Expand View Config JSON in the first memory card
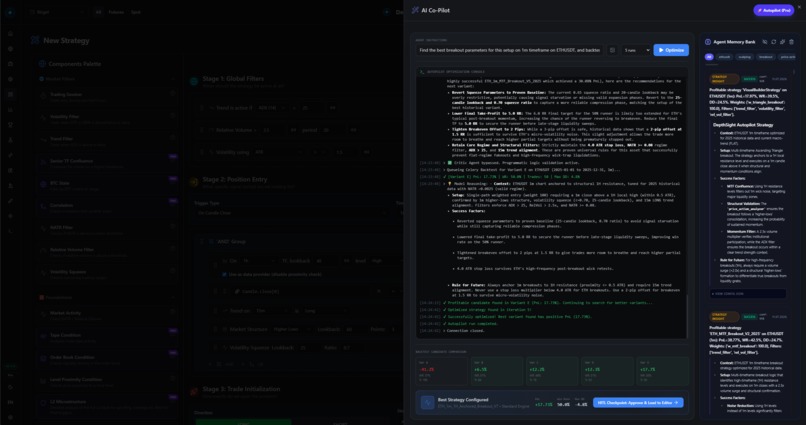The image size is (806, 425). click(x=748, y=293)
